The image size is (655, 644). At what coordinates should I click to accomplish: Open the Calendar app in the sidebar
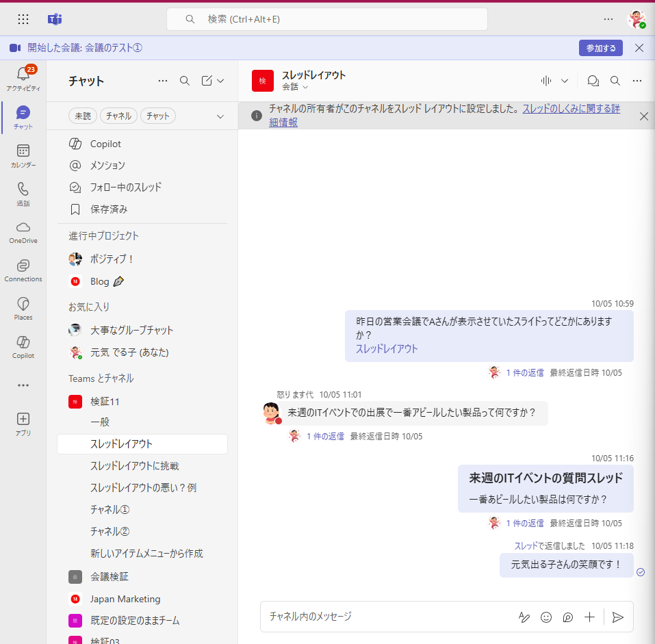click(23, 155)
